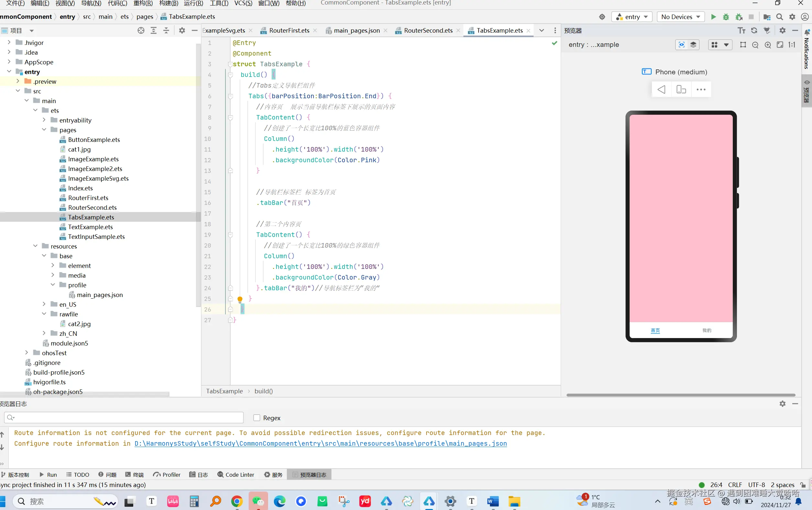
Task: Open the entry run configuration dropdown
Action: pyautogui.click(x=632, y=17)
